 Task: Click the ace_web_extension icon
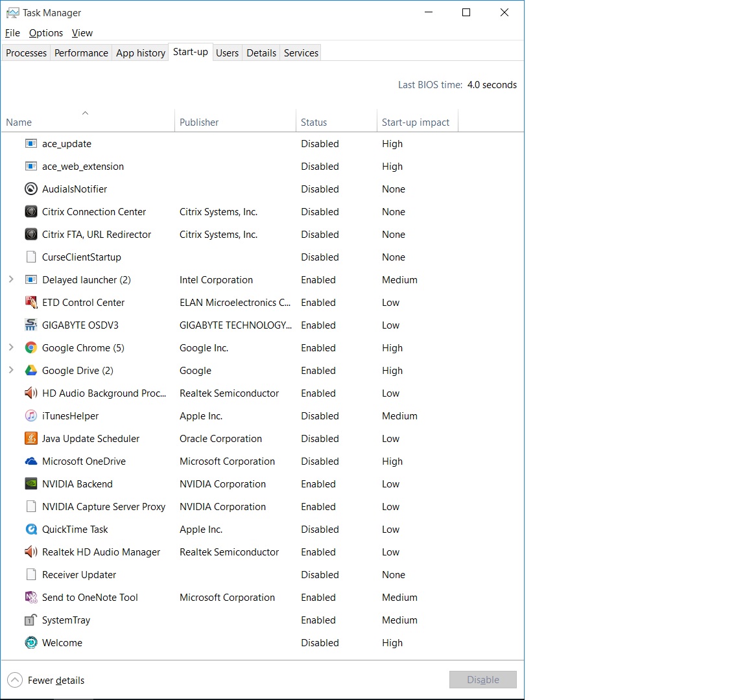[31, 167]
